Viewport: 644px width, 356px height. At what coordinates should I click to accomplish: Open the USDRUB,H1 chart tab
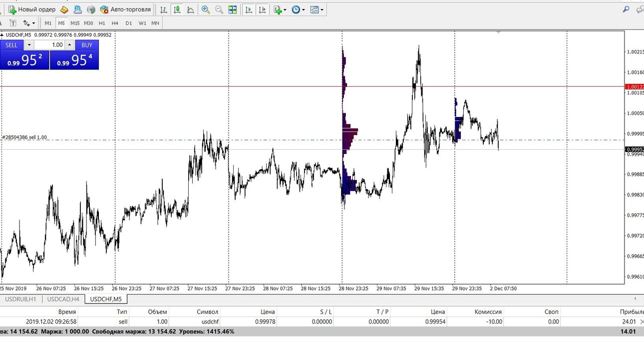(20, 299)
